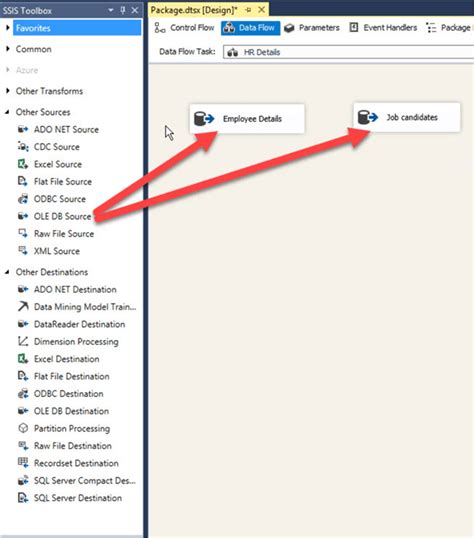This screenshot has height=538, width=474.
Task: Collapse the Other Sources group
Action: (x=7, y=112)
